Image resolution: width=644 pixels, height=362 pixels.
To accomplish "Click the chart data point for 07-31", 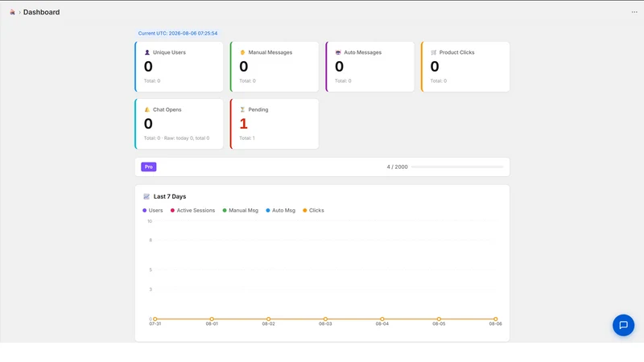I will pyautogui.click(x=155, y=319).
